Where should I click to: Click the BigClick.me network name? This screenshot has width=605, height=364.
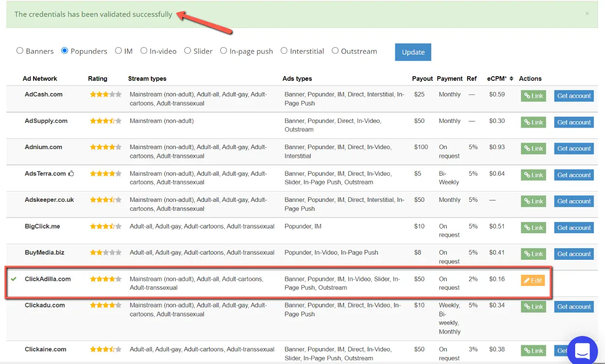pos(42,227)
